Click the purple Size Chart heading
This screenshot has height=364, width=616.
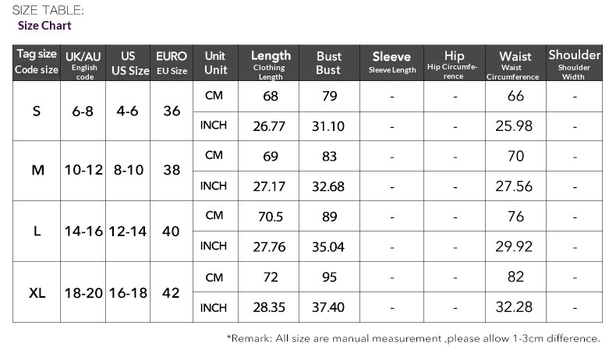click(44, 26)
